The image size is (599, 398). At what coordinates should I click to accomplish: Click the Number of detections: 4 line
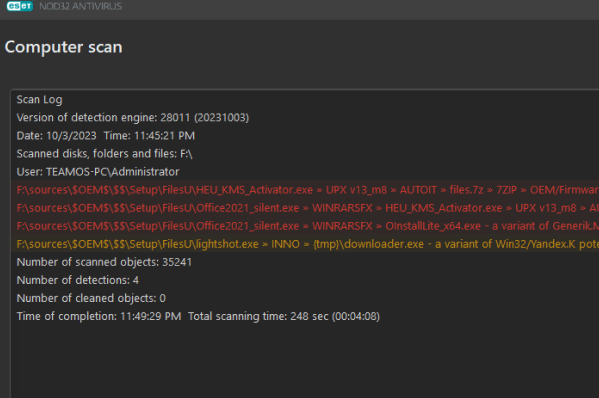78,280
